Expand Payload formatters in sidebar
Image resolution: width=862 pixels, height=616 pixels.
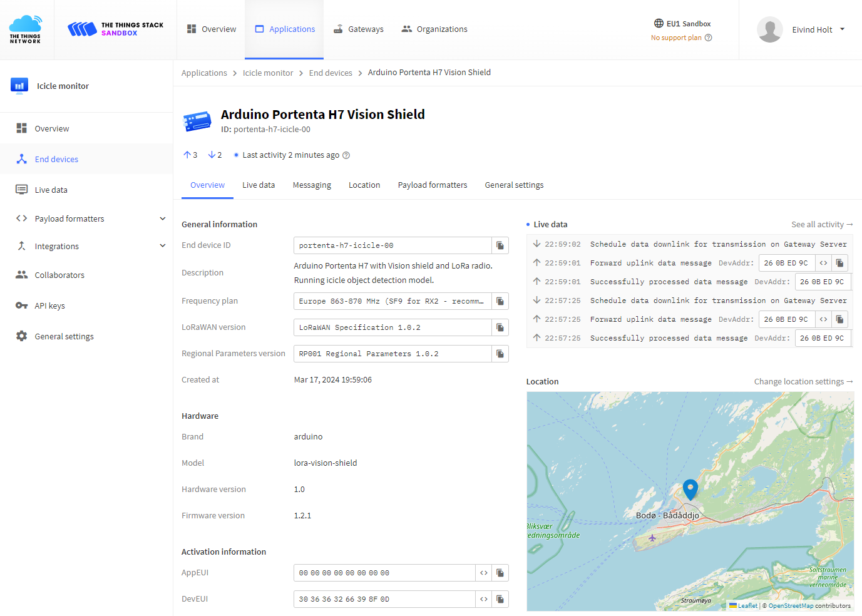(162, 218)
